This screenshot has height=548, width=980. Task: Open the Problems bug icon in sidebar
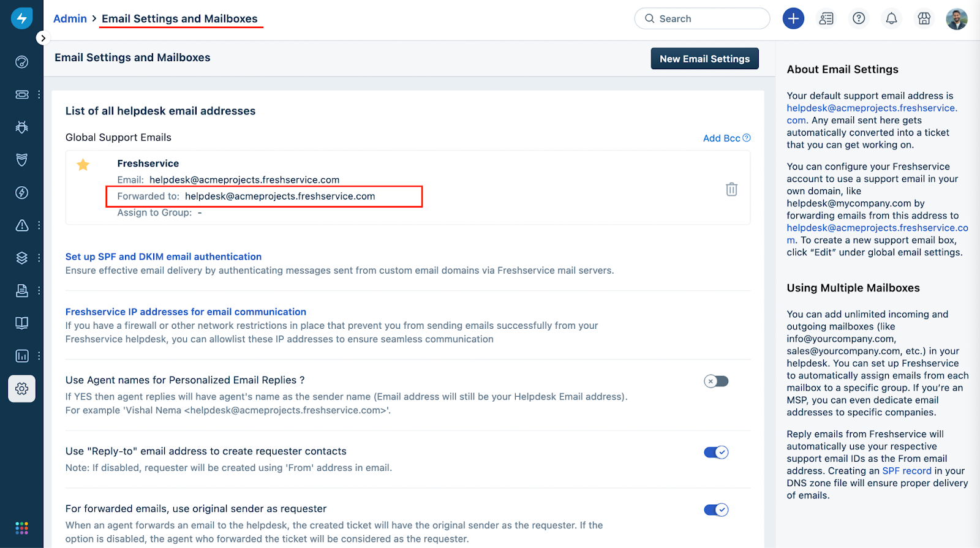tap(21, 127)
